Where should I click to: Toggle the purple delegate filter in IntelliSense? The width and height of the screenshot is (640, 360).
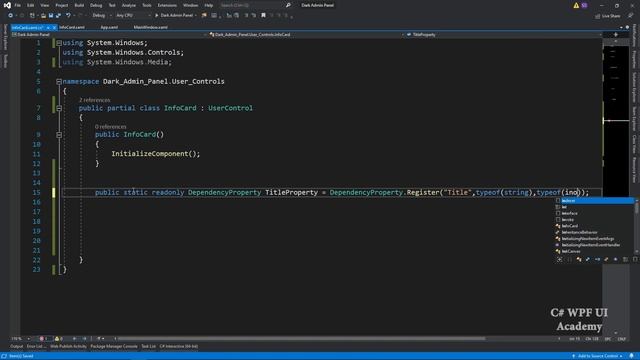(x=616, y=259)
